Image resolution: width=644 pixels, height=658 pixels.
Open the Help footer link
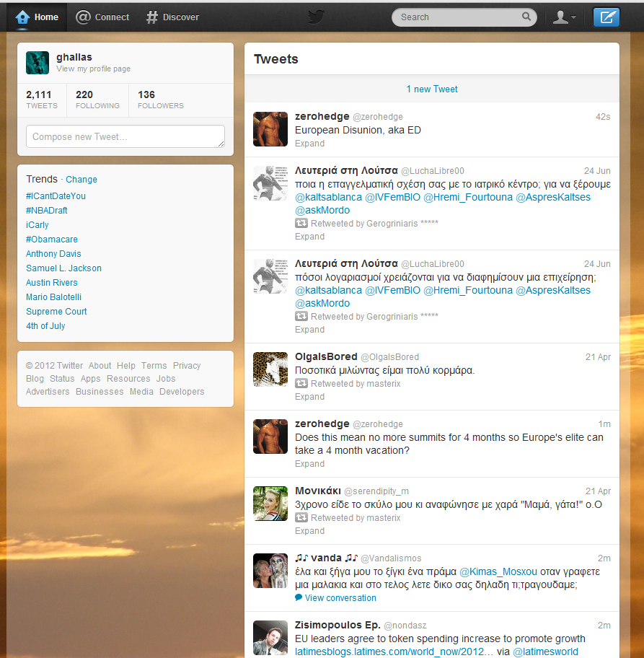126,366
